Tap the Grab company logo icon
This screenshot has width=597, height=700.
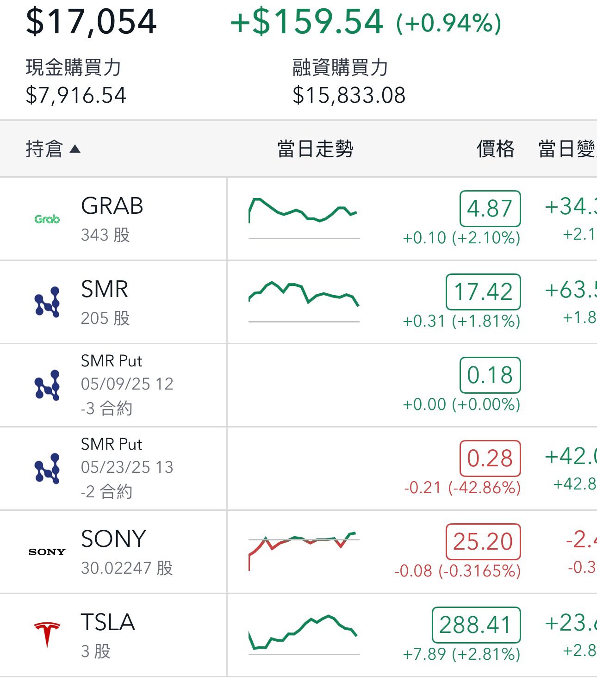(x=47, y=219)
